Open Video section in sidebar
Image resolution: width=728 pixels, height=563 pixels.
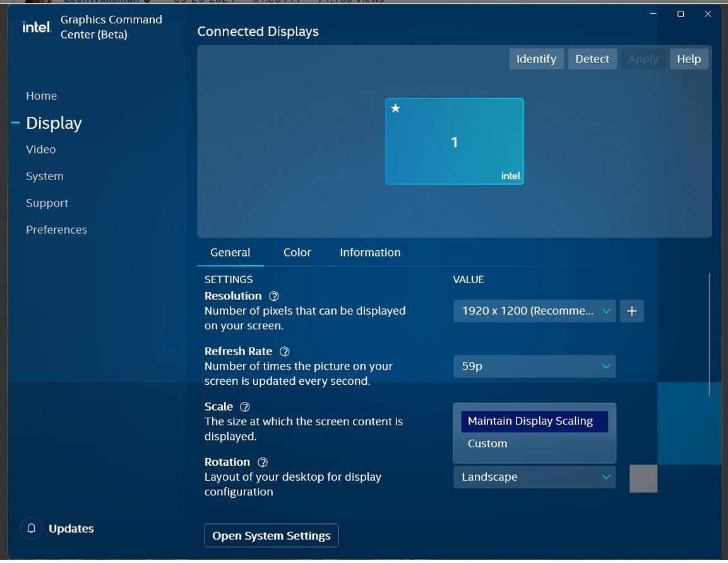coord(41,149)
